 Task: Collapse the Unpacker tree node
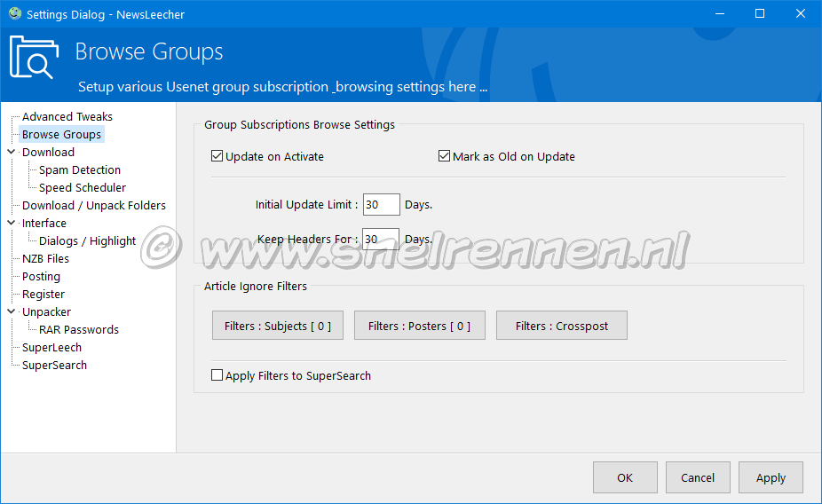tap(12, 311)
